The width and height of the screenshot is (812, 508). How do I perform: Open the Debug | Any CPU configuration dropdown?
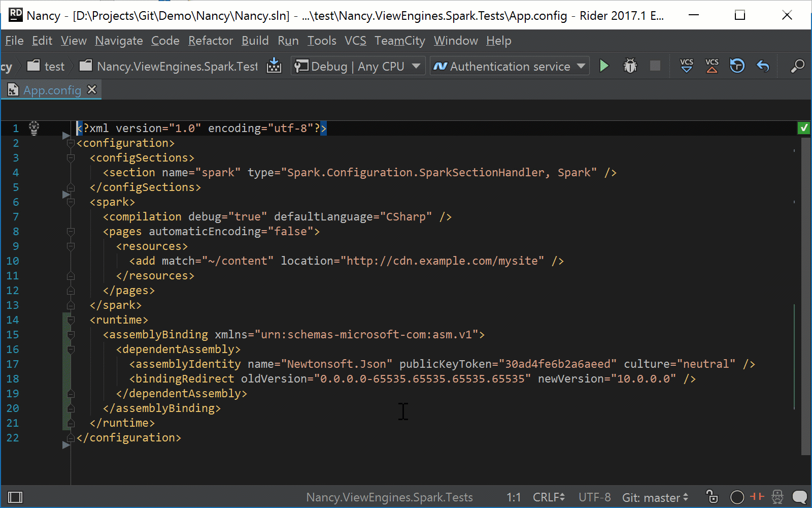(x=357, y=66)
